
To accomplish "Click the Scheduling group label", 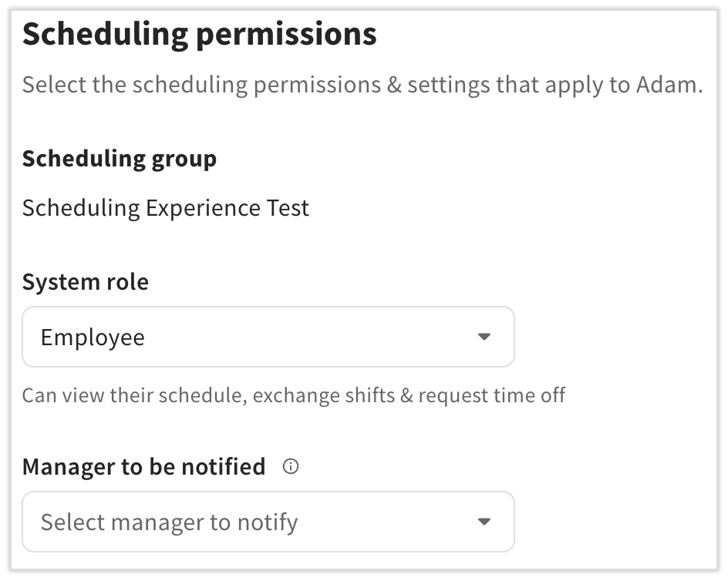I will pyautogui.click(x=119, y=159).
